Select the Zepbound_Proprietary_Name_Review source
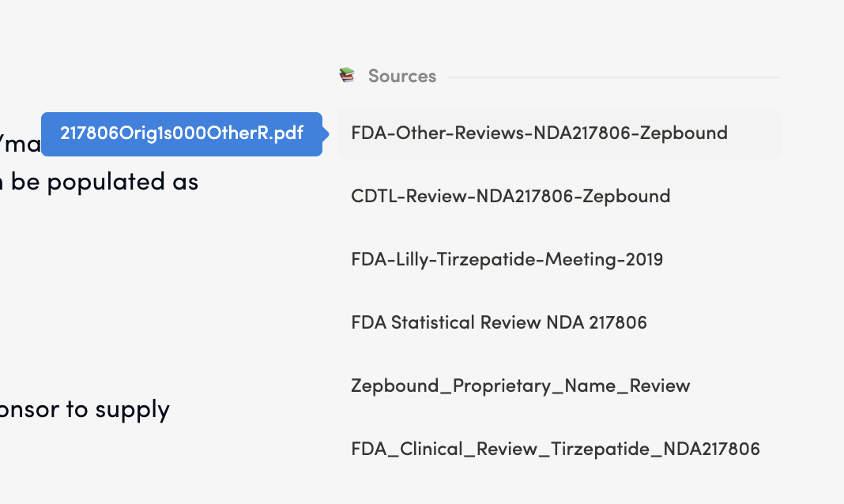The width and height of the screenshot is (844, 504). coord(520,386)
